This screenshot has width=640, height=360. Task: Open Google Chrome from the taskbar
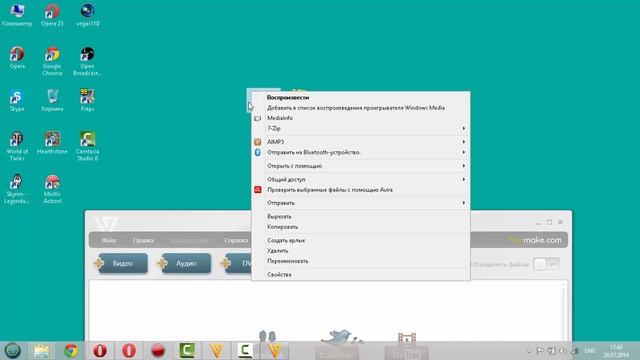tap(71, 351)
